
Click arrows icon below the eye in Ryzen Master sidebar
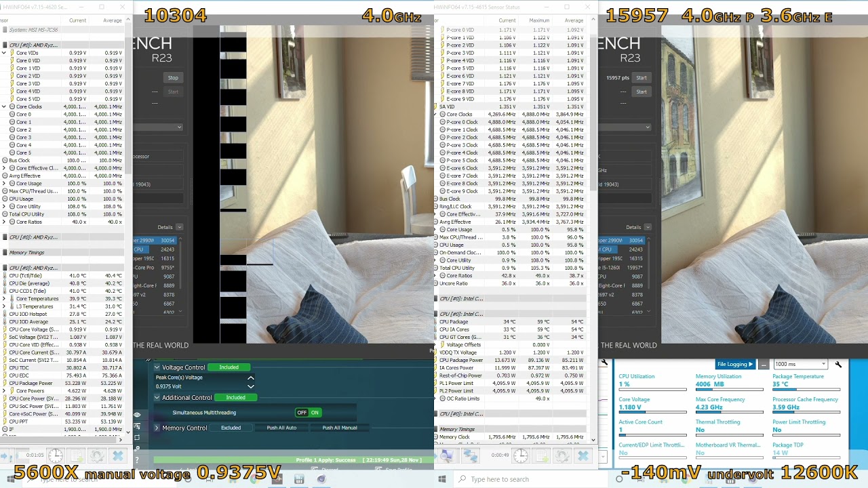[x=137, y=426]
